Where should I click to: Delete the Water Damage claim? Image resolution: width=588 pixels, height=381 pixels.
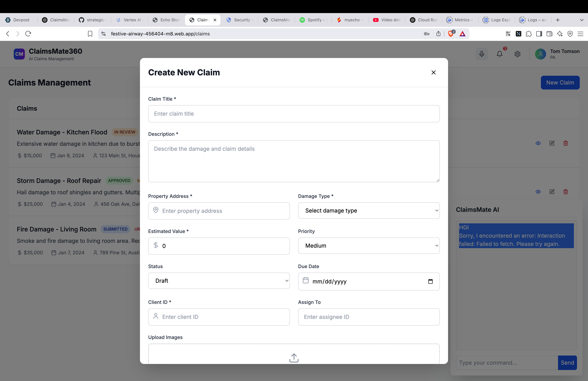point(565,143)
